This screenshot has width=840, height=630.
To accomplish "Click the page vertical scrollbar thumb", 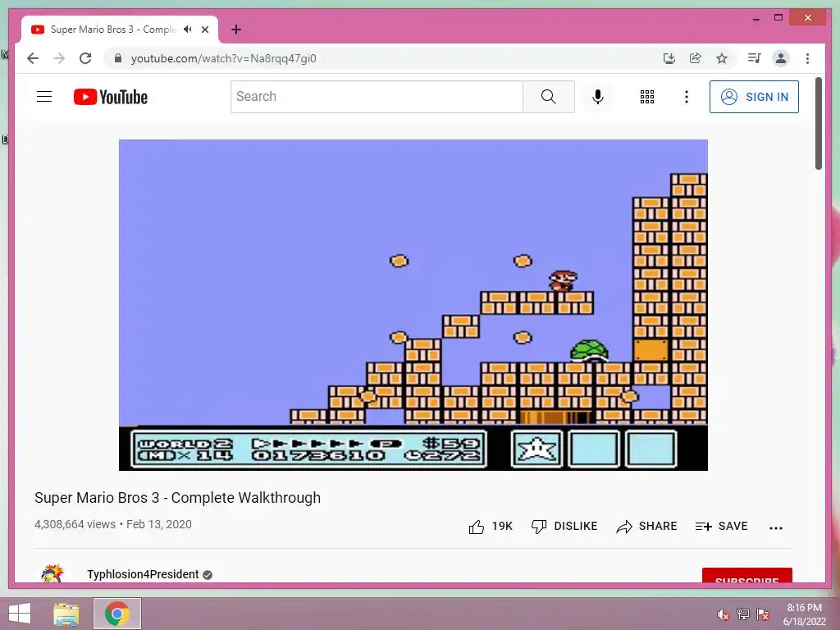I will pos(818,124).
